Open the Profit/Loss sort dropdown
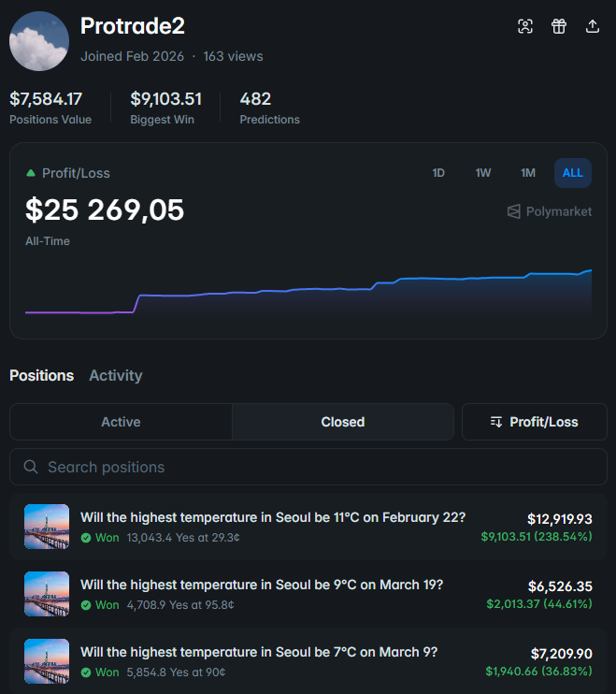 (x=534, y=422)
